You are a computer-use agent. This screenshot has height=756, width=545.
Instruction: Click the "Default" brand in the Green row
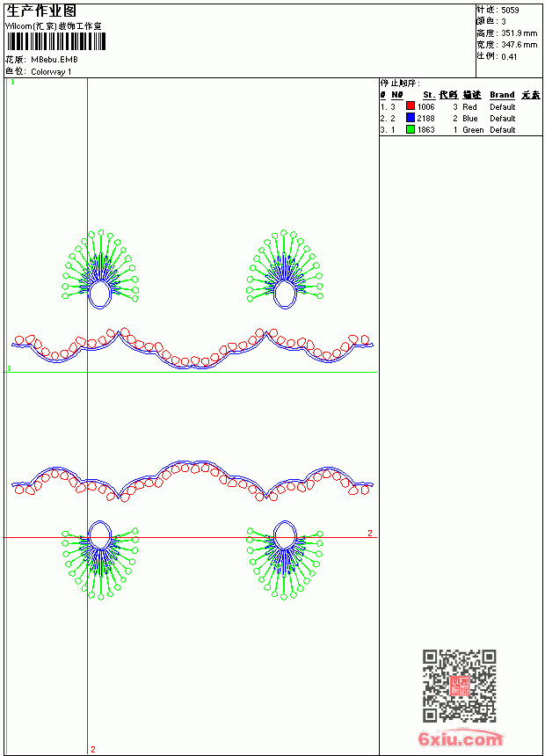503,130
